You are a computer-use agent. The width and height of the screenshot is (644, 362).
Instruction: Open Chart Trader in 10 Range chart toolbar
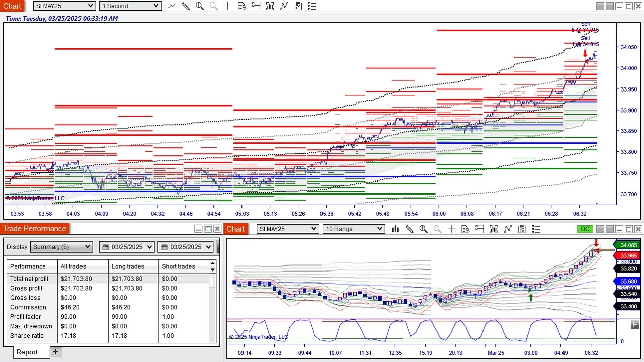479,229
